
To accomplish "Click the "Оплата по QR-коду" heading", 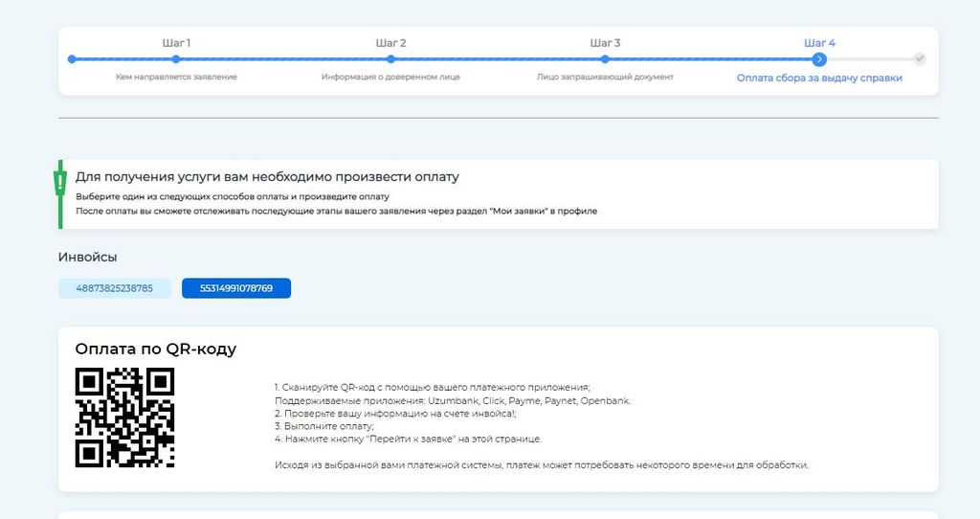I will click(155, 350).
